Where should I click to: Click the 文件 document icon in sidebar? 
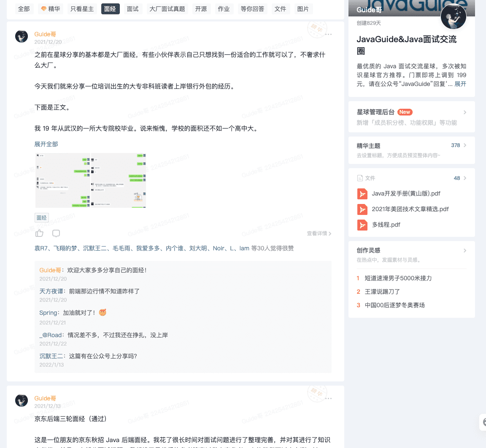(x=360, y=178)
